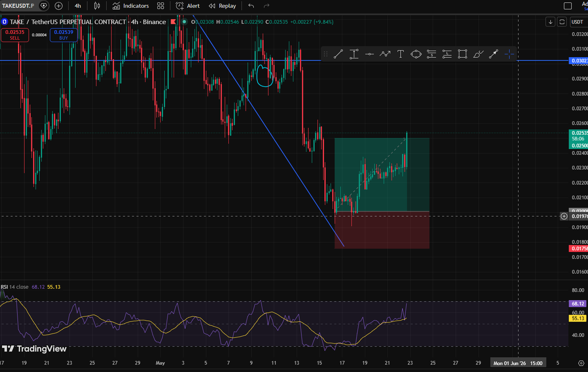
Task: Click the red flag icon beside Binance
Action: (x=174, y=22)
